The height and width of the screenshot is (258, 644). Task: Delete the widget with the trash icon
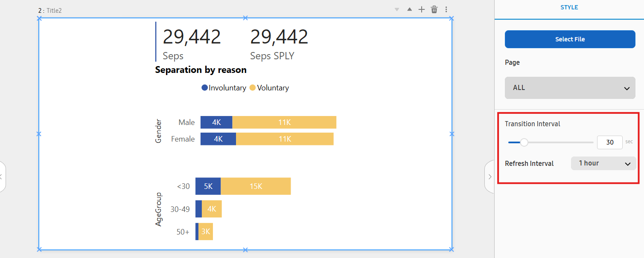coord(434,9)
